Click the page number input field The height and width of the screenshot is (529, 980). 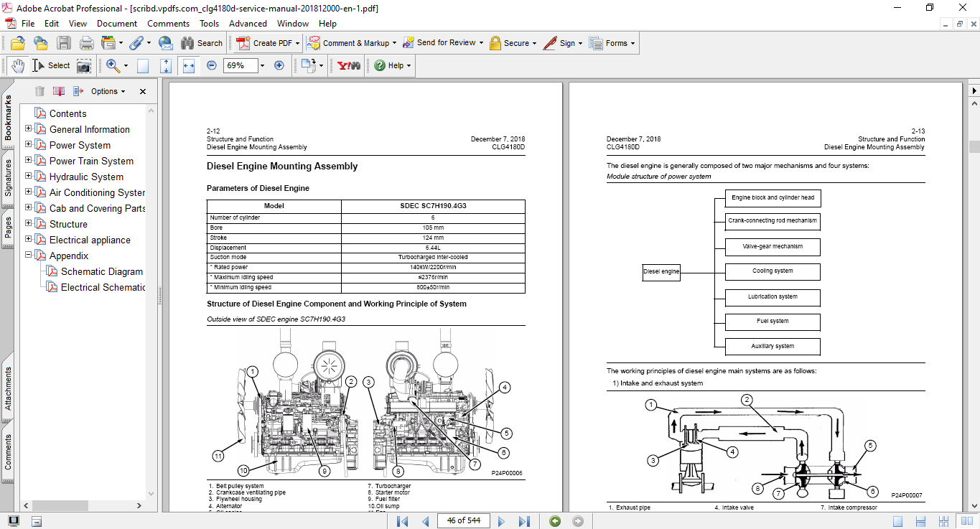463,521
